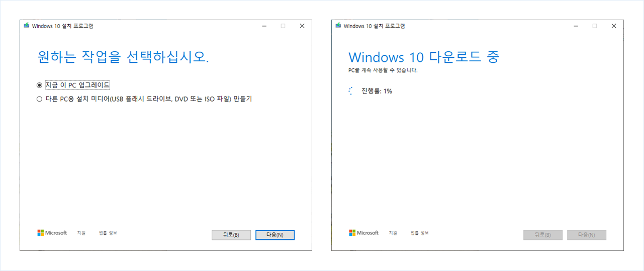Click the disabled maximize button of left window
The width and height of the screenshot is (644, 271).
pyautogui.click(x=283, y=26)
